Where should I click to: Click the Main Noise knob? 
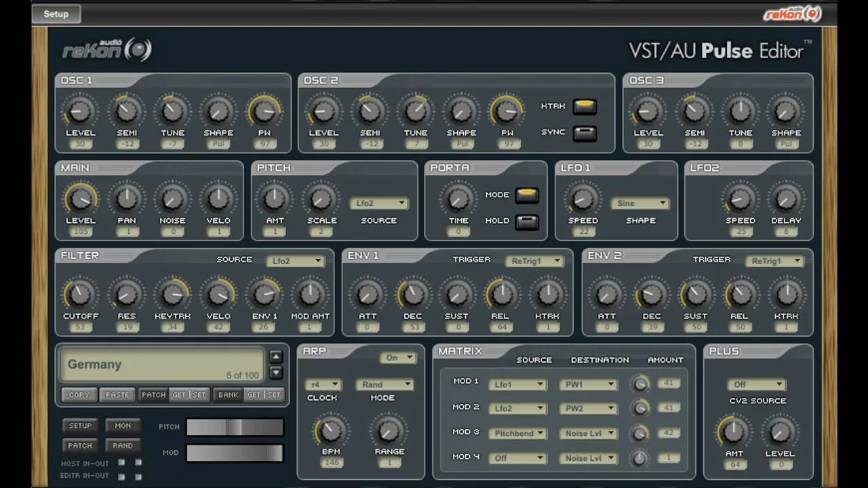pyautogui.click(x=172, y=199)
